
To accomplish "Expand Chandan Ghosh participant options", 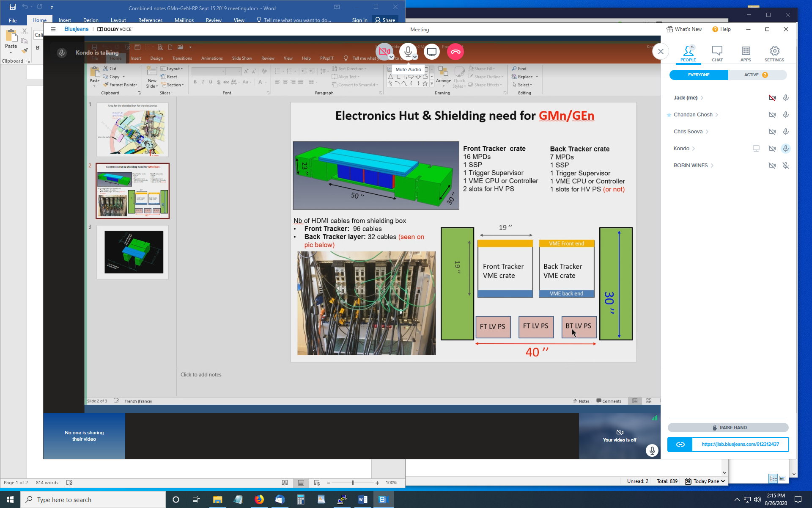I will coord(717,115).
